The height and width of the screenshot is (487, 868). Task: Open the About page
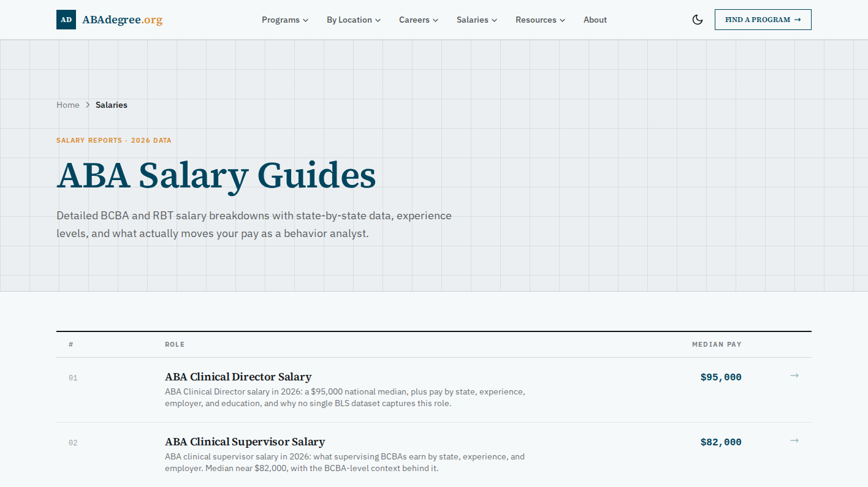click(595, 20)
